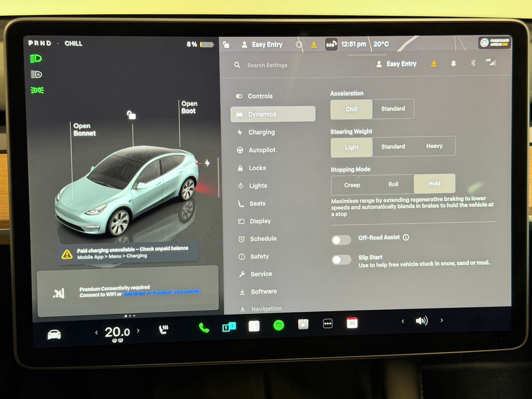Tap the unlock padlock above the car
Viewport: 532px width, 399px height.
[x=131, y=115]
